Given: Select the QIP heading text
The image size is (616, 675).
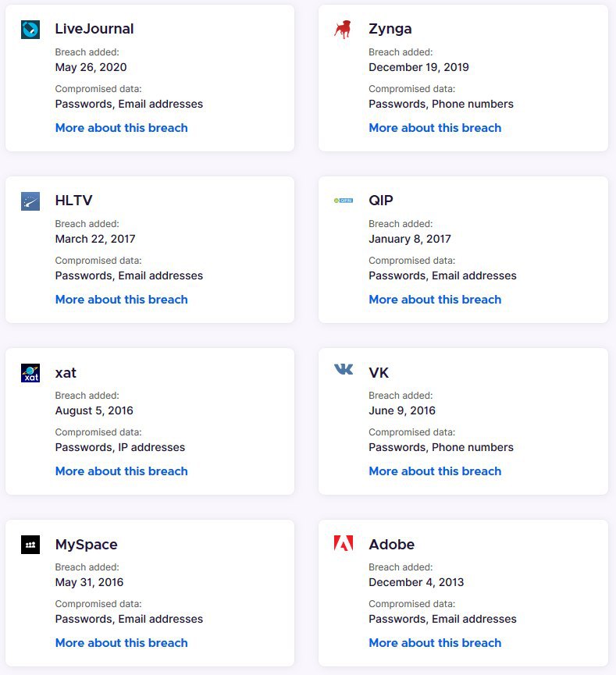Looking at the screenshot, I should coord(381,201).
